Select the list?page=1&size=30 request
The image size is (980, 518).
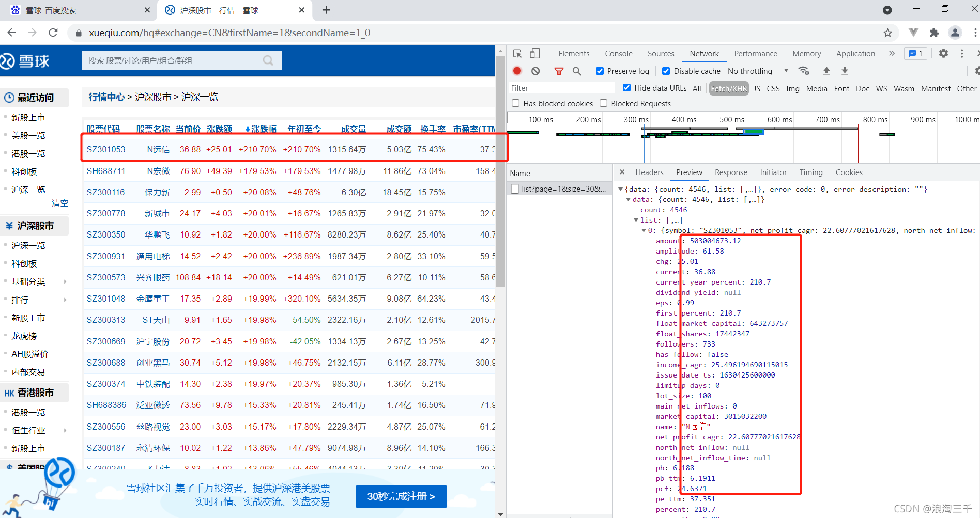(x=563, y=189)
